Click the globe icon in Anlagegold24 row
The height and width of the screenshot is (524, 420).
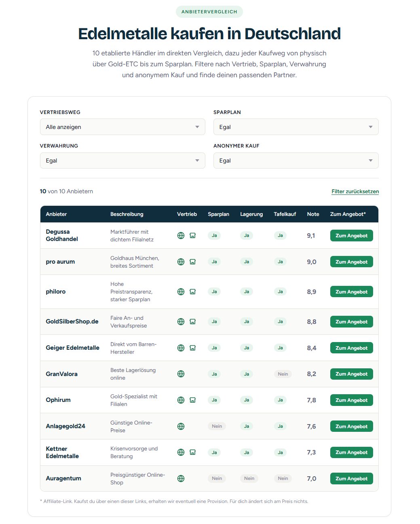(181, 426)
